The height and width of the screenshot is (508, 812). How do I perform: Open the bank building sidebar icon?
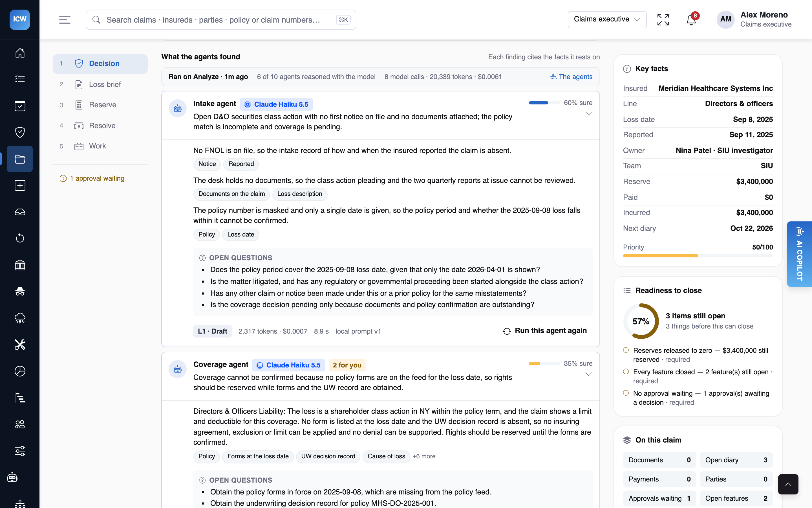[20, 265]
